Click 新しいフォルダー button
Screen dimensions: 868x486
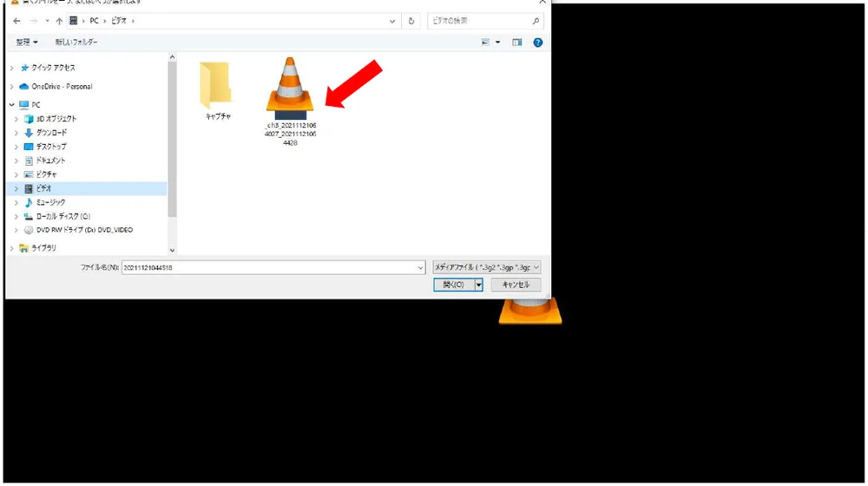[76, 42]
